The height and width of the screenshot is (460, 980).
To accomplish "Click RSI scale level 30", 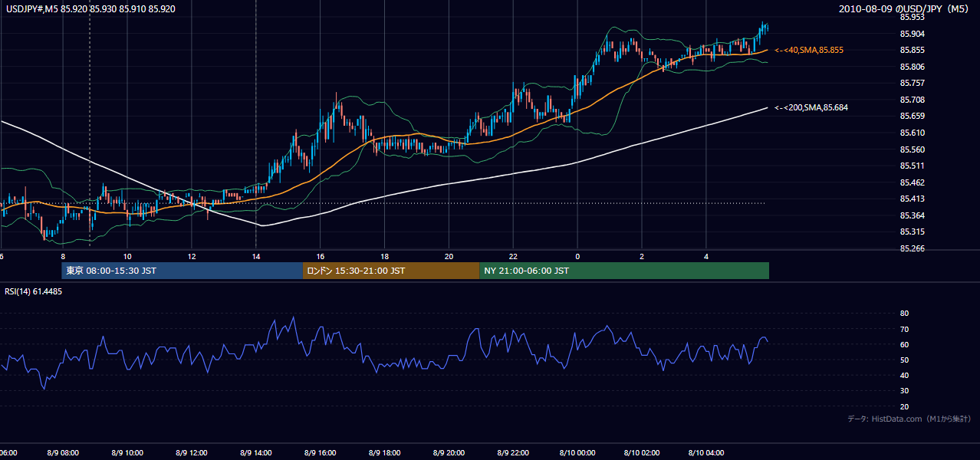I will click(x=904, y=391).
